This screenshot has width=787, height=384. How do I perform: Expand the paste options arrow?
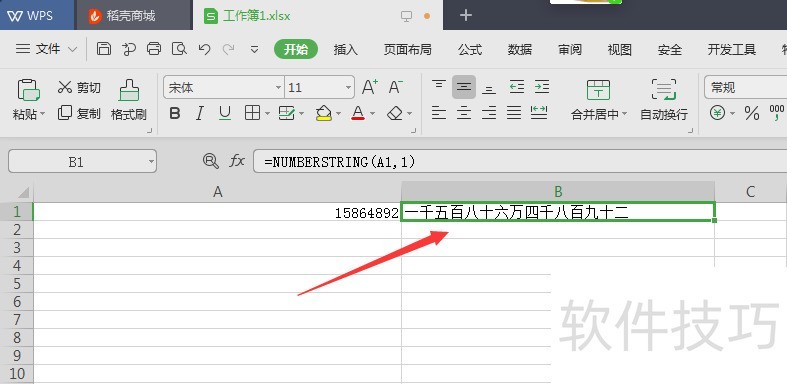(42, 114)
